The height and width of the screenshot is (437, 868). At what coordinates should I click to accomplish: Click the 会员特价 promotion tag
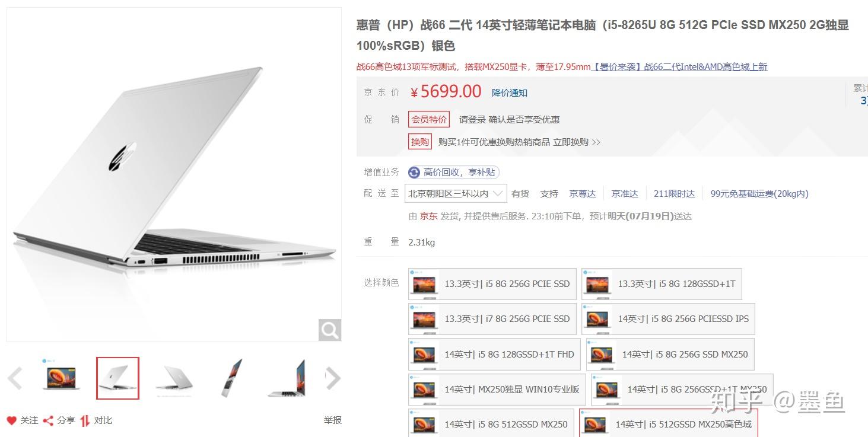pyautogui.click(x=429, y=119)
